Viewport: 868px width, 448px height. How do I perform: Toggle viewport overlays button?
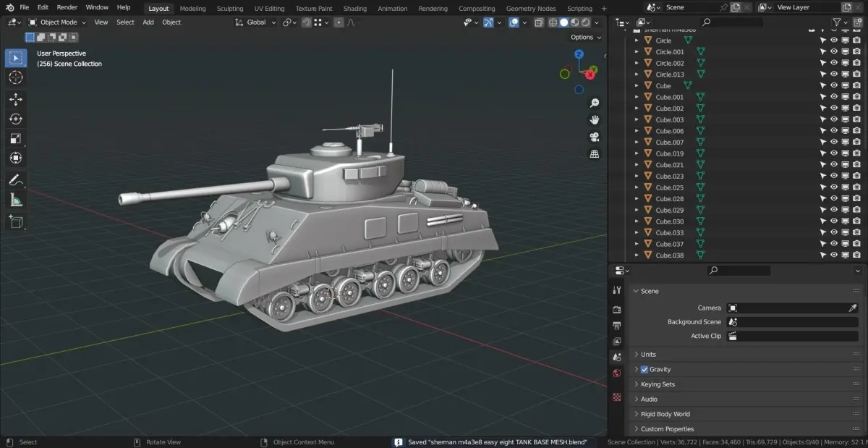click(514, 22)
